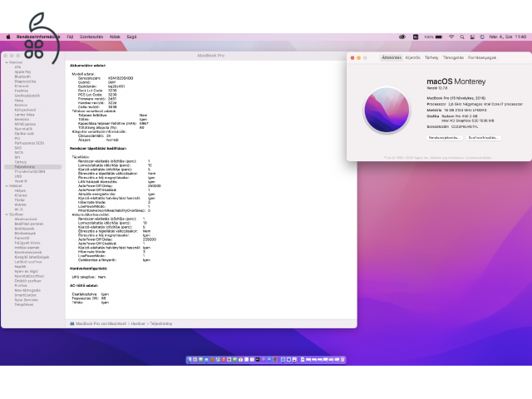532x399 pixels.
Task: Select Memória in the sidebar
Action: coord(22,120)
